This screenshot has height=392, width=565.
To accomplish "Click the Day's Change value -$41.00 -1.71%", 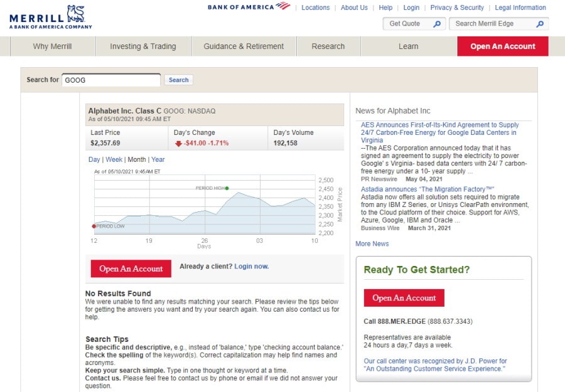I will point(206,143).
